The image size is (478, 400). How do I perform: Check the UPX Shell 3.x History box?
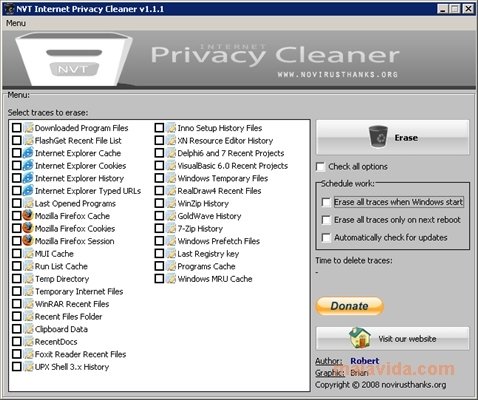[x=17, y=367]
